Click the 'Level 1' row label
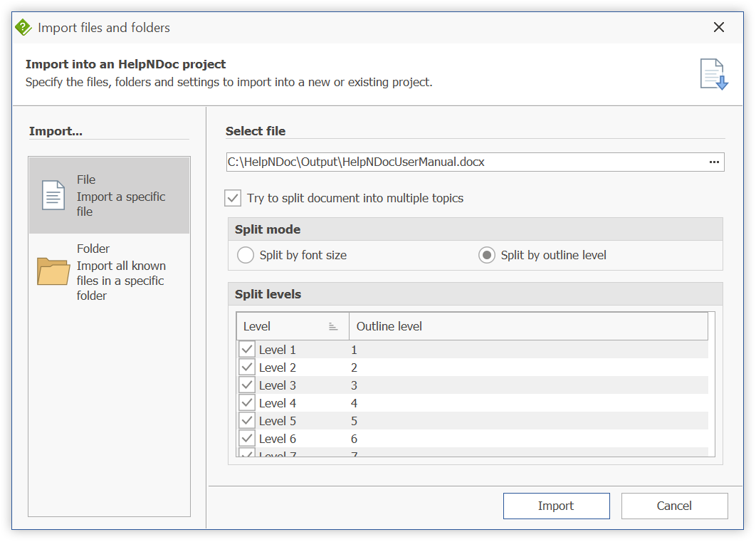Screen dimensions: 756x542 277,350
